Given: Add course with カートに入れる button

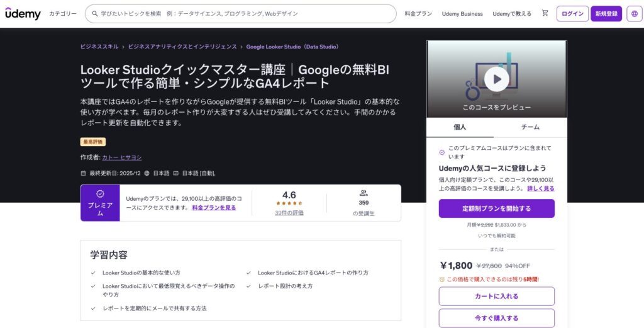Looking at the screenshot, I should [x=496, y=296].
